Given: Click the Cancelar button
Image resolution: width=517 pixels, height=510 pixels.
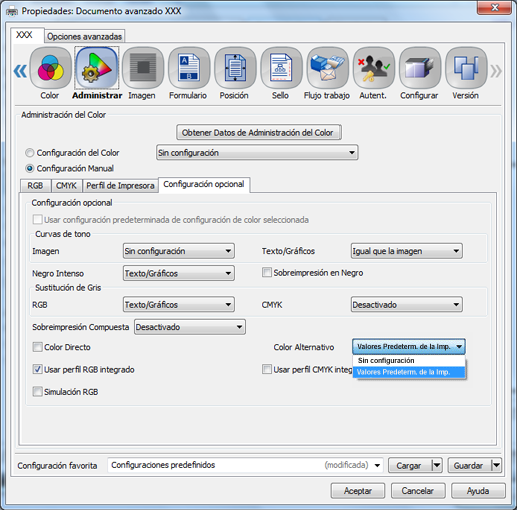Looking at the screenshot, I should 418,491.
